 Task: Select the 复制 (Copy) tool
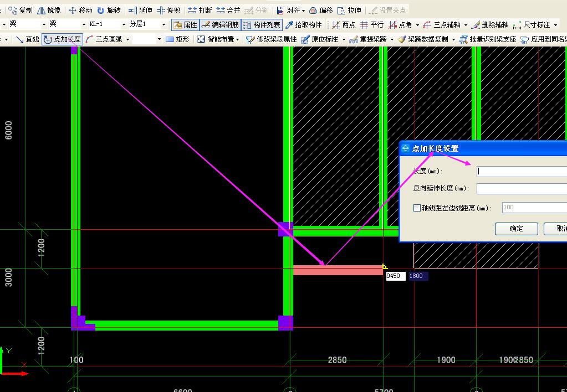click(21, 11)
